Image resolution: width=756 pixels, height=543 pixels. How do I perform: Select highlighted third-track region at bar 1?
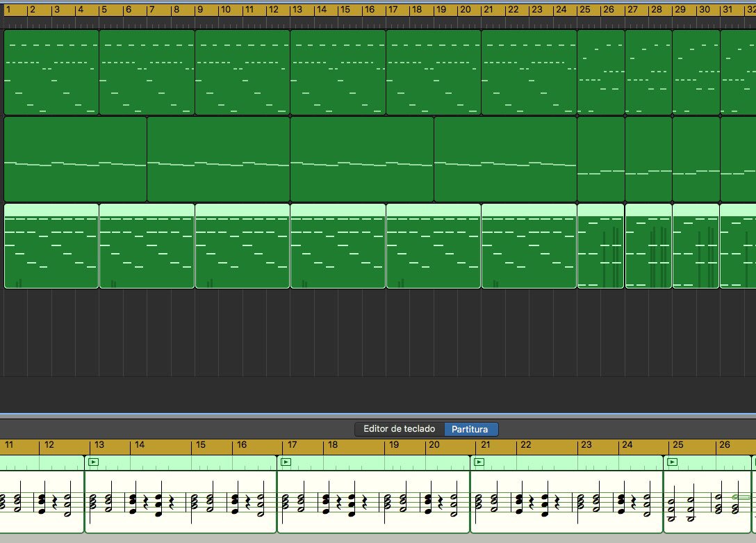(51, 246)
